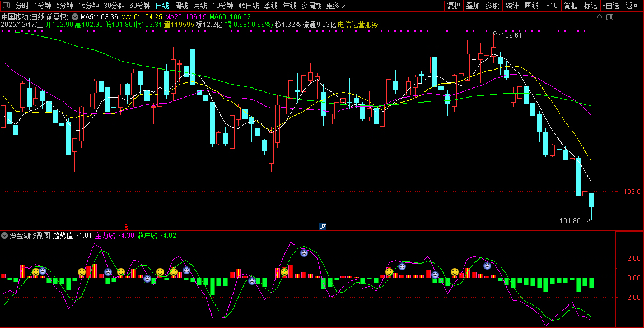
Task: Click the rightmost sad face in indicator panel
Action: pos(487,266)
